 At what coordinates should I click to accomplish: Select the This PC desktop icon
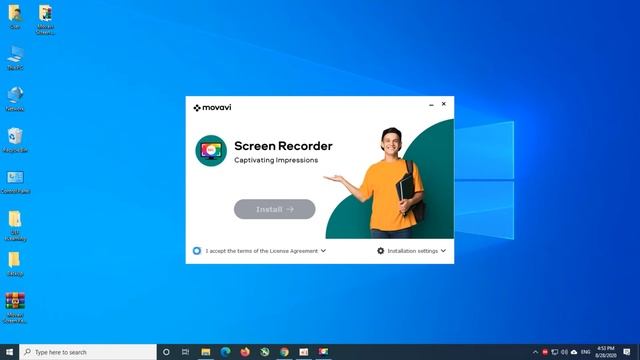[x=15, y=58]
